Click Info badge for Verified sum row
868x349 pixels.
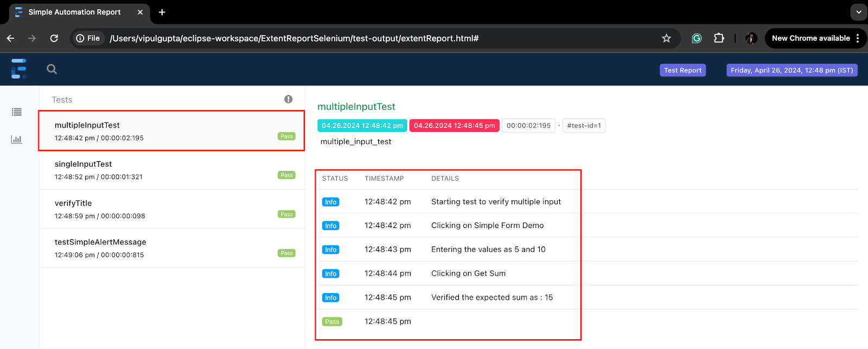(330, 297)
